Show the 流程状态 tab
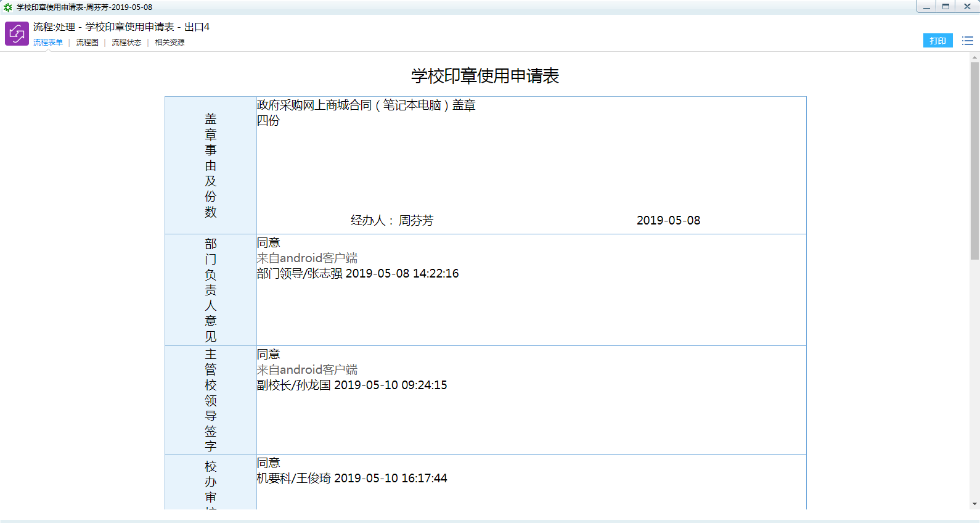Viewport: 980px width, 523px height. 126,43
